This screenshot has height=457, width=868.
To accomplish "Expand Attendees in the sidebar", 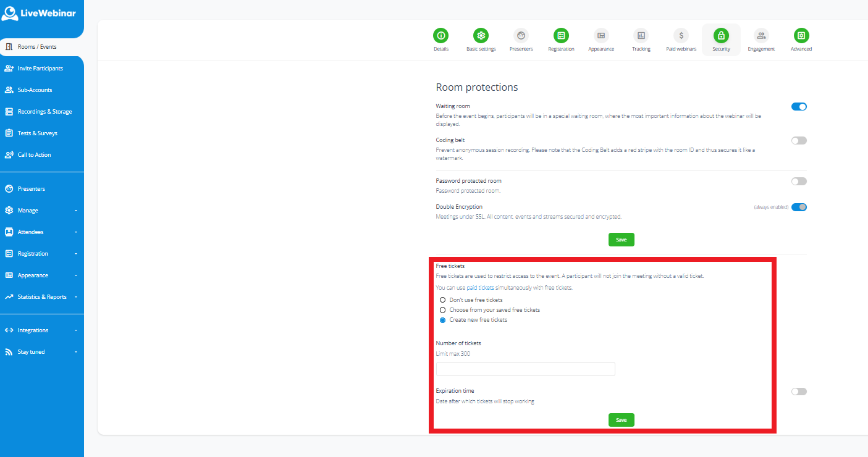I will coord(41,232).
